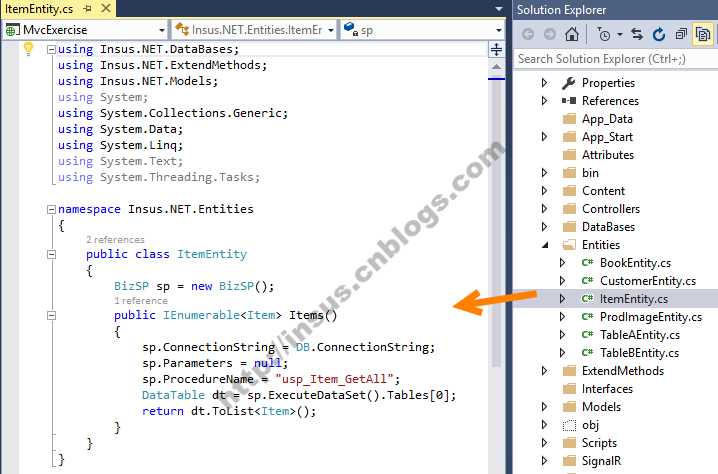Expand the SignalR folder

(x=544, y=461)
